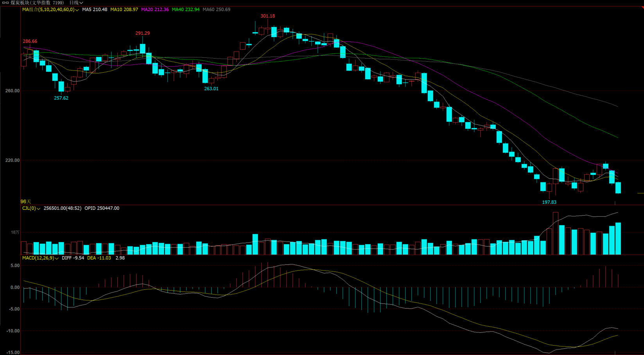Click the -10.00 MACD axis label

pos(13,331)
